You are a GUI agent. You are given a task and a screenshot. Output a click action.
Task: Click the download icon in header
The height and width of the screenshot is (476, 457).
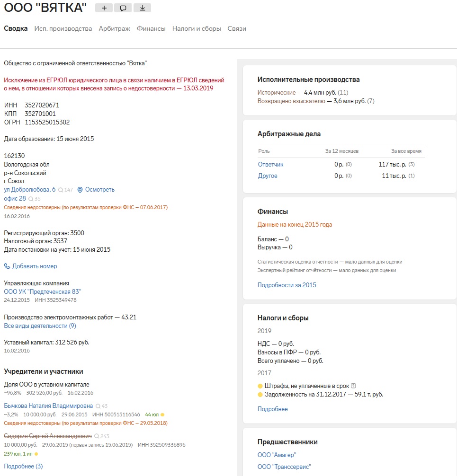click(x=142, y=8)
